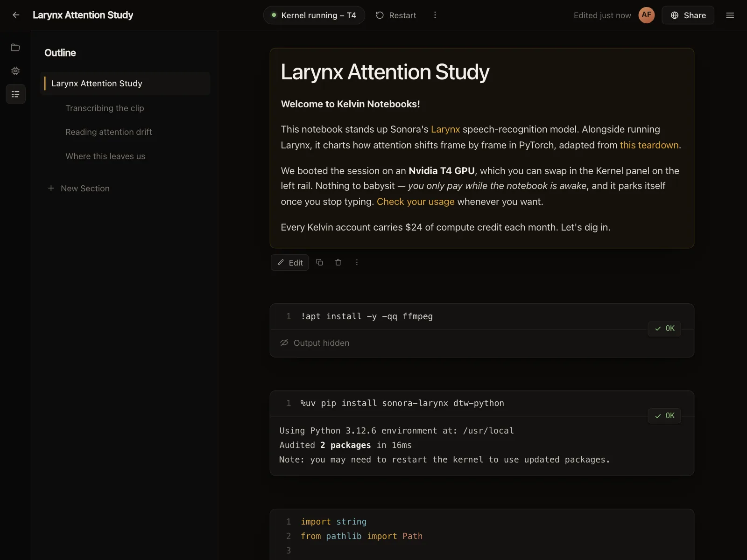Share the notebook

click(688, 15)
